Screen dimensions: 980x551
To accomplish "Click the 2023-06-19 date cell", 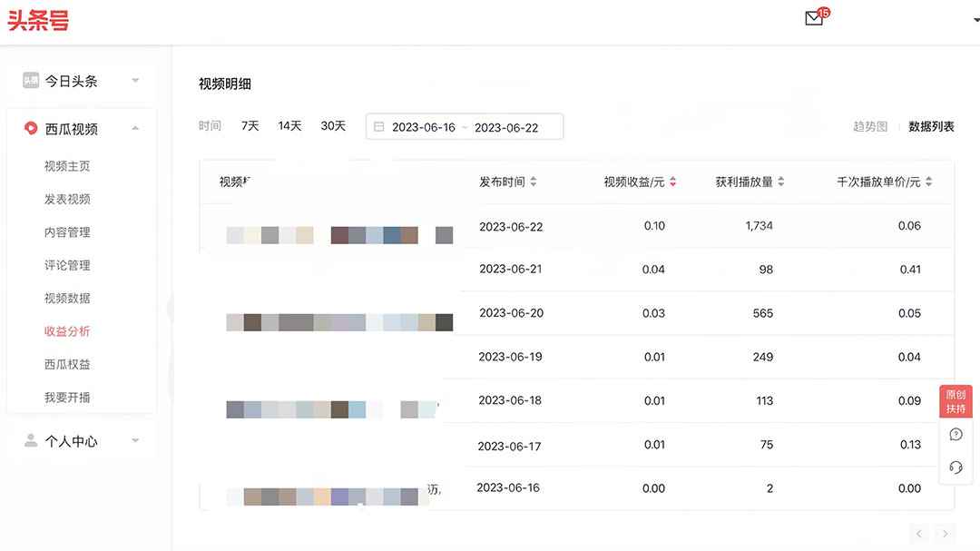I will 510,357.
